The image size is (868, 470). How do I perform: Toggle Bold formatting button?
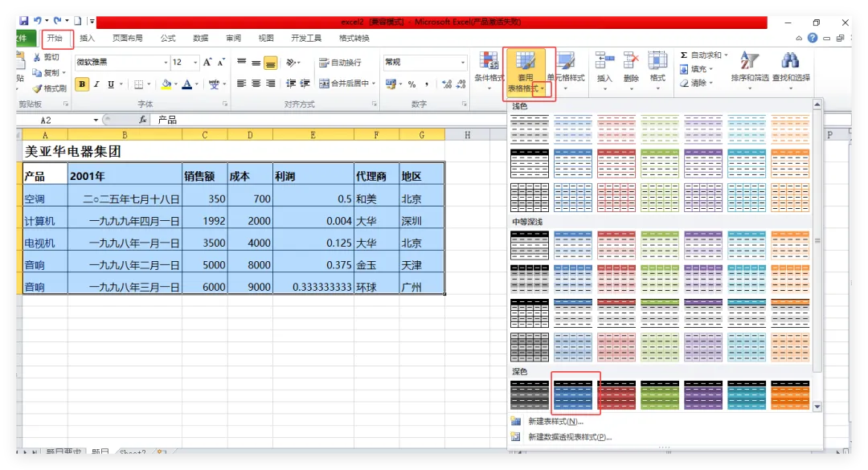82,84
